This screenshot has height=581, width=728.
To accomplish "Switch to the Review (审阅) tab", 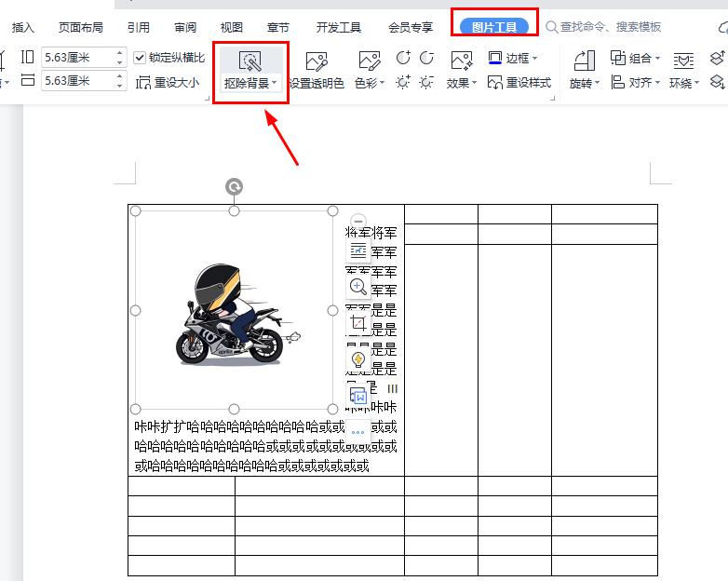I will [185, 27].
